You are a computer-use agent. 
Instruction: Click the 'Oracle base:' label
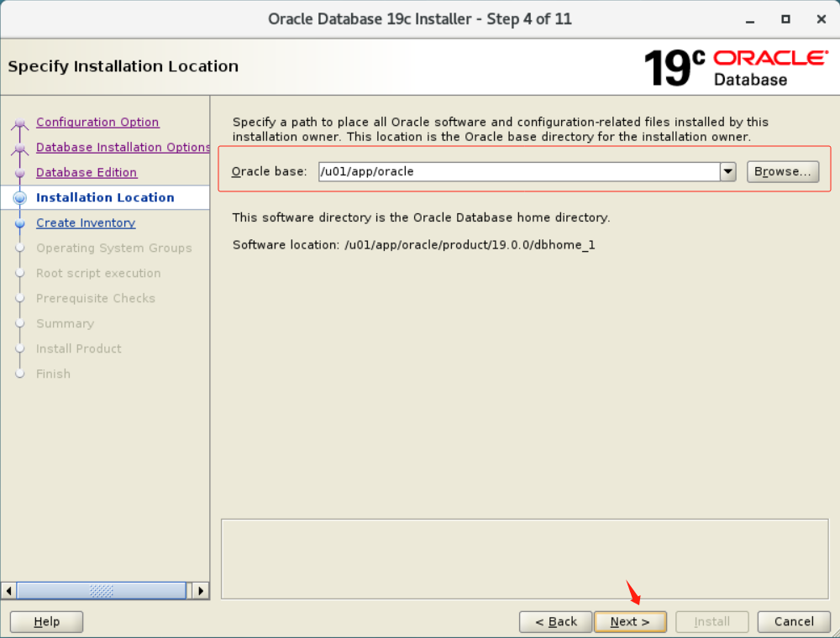(269, 171)
